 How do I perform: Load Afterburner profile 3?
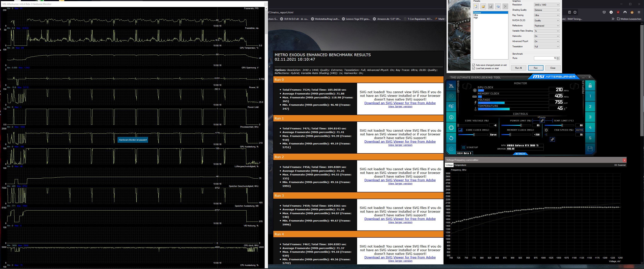pyautogui.click(x=590, y=117)
